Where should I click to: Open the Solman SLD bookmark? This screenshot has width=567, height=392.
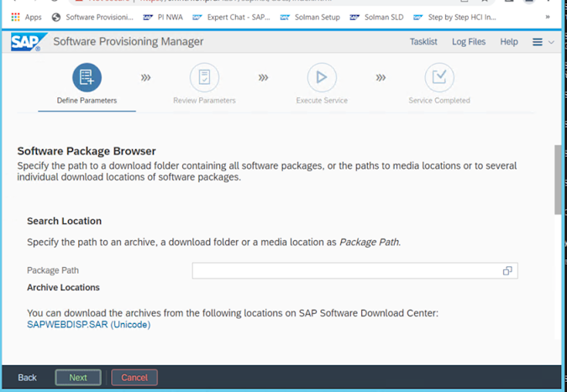377,17
